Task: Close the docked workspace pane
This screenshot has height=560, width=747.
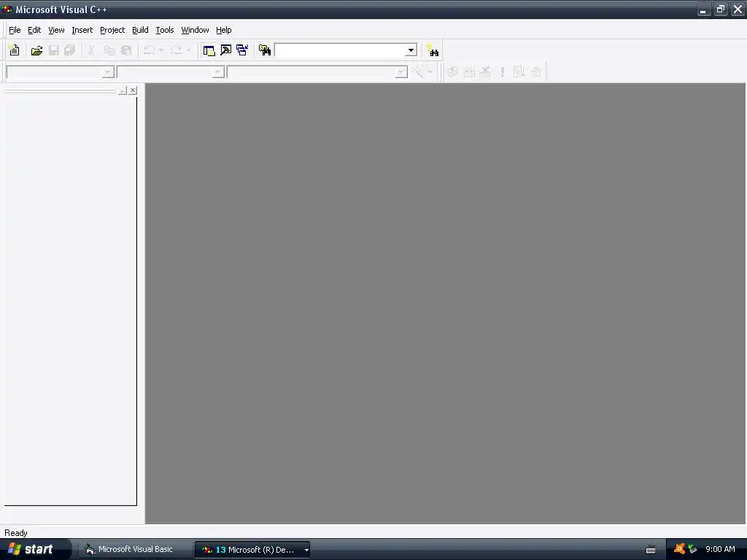Action: [133, 90]
